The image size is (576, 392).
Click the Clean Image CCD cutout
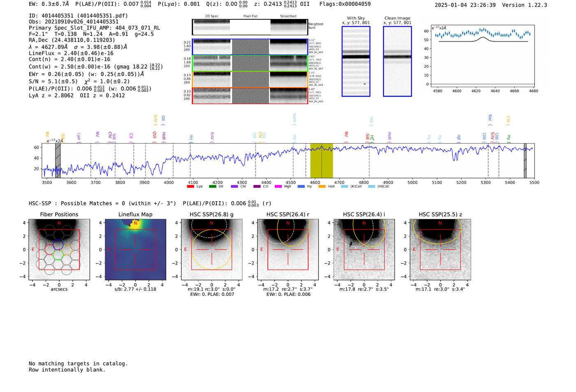(397, 61)
